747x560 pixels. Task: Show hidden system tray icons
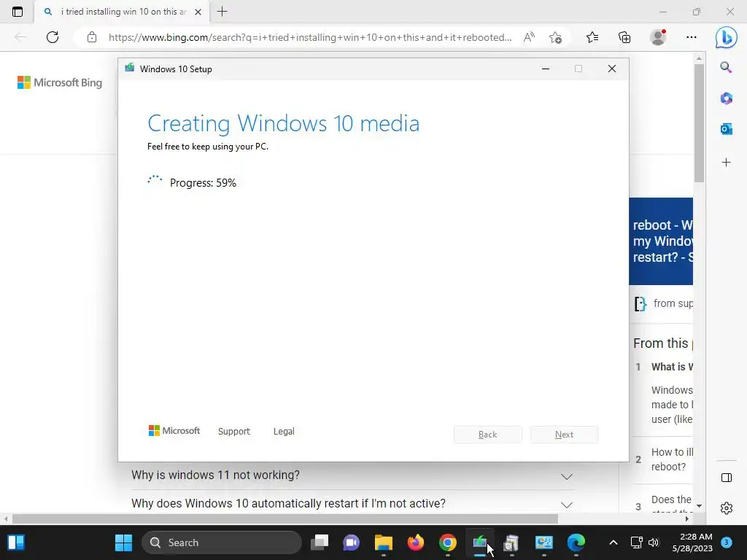[x=614, y=542]
